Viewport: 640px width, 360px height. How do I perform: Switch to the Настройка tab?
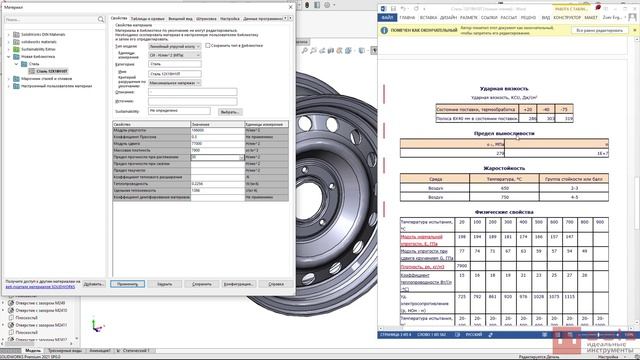(230, 19)
